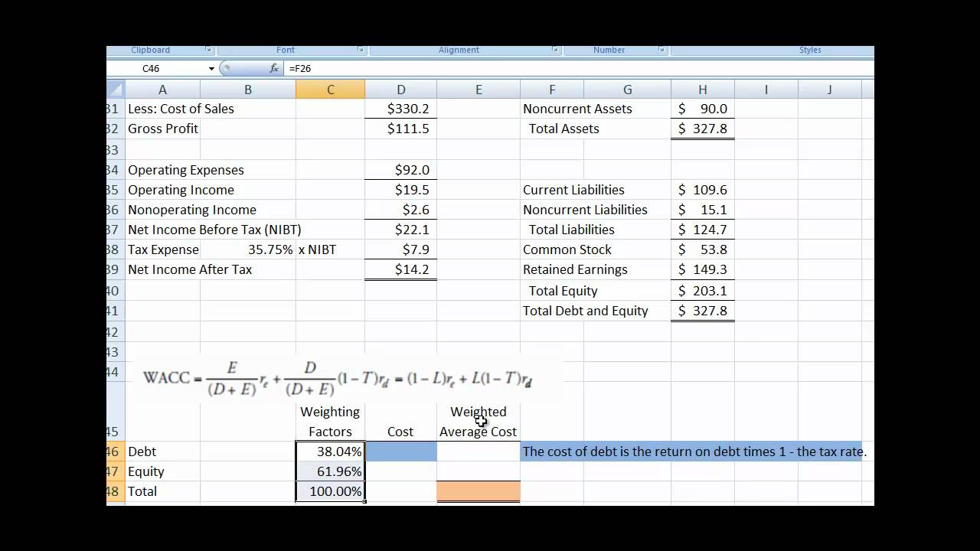Select the $ 203.1 total equity value

(702, 291)
